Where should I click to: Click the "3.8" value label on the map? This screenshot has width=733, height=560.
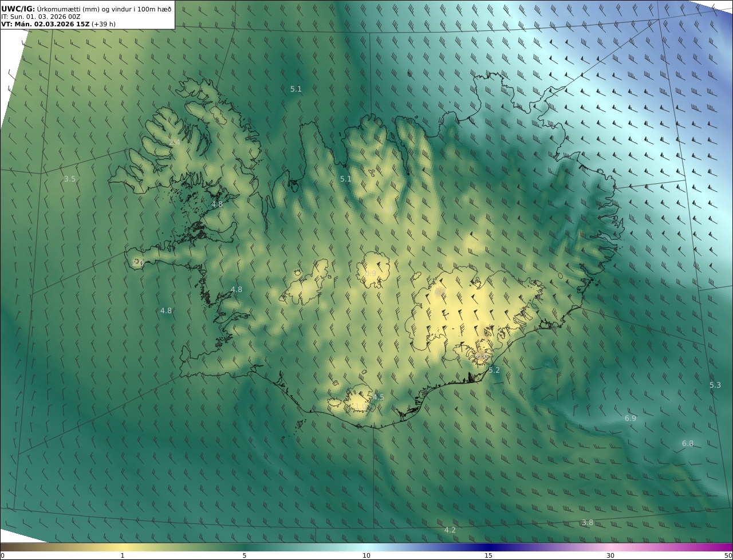tap(588, 523)
